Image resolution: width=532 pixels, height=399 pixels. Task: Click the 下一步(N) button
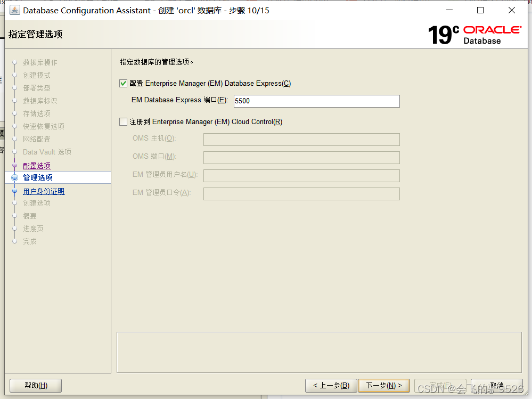[383, 385]
